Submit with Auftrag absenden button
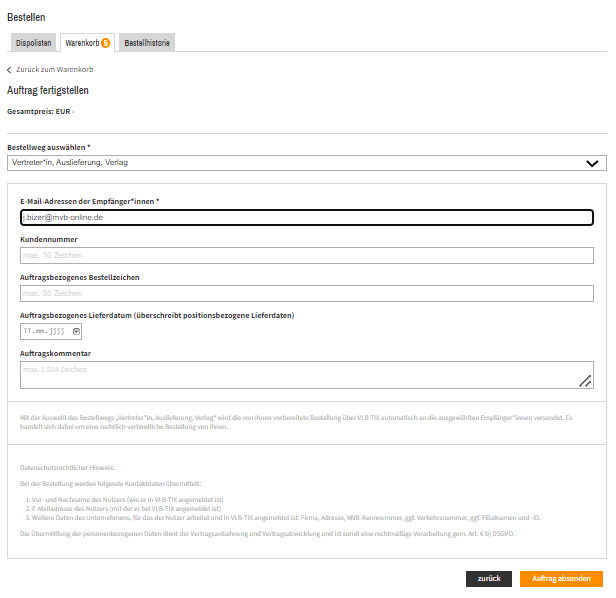 561,579
